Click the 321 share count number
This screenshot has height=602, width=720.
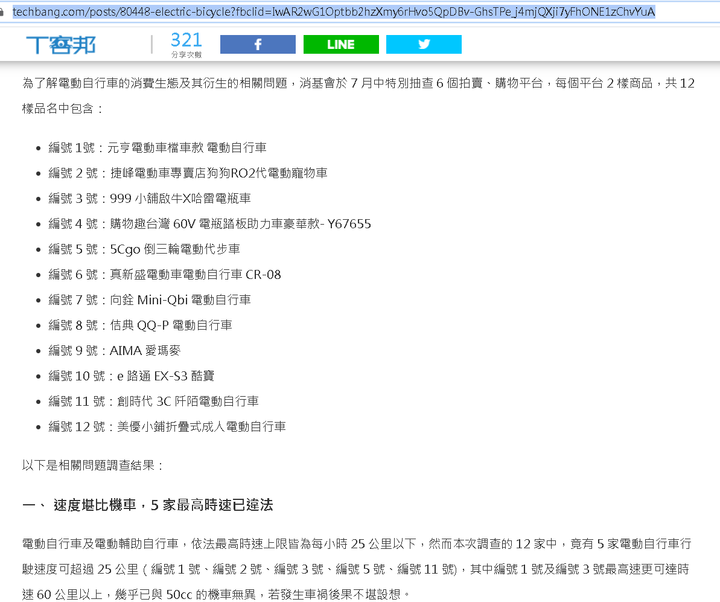pyautogui.click(x=186, y=40)
